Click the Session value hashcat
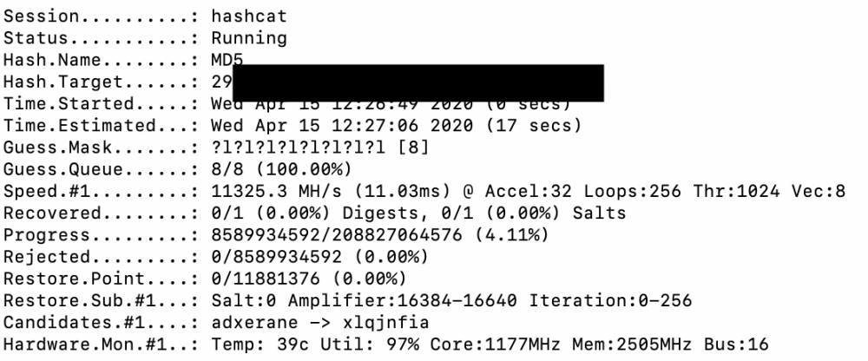This screenshot has width=868, height=361. (249, 16)
